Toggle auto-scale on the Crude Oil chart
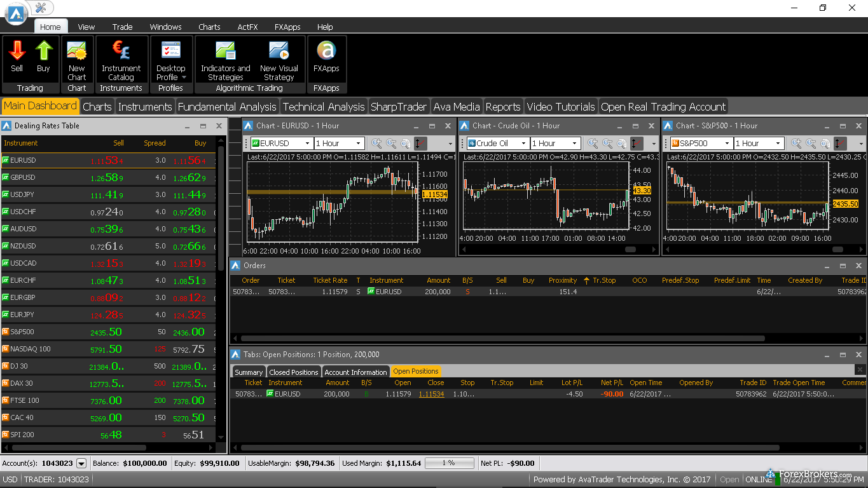This screenshot has height=488, width=868. 637,144
